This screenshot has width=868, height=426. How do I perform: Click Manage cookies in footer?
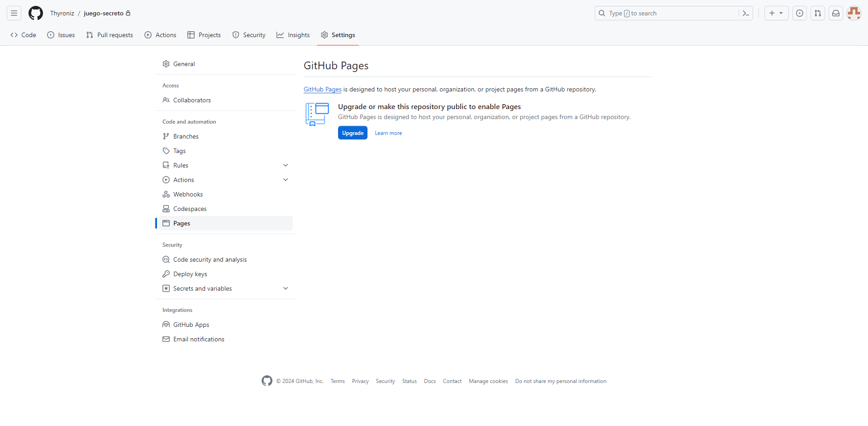(488, 381)
